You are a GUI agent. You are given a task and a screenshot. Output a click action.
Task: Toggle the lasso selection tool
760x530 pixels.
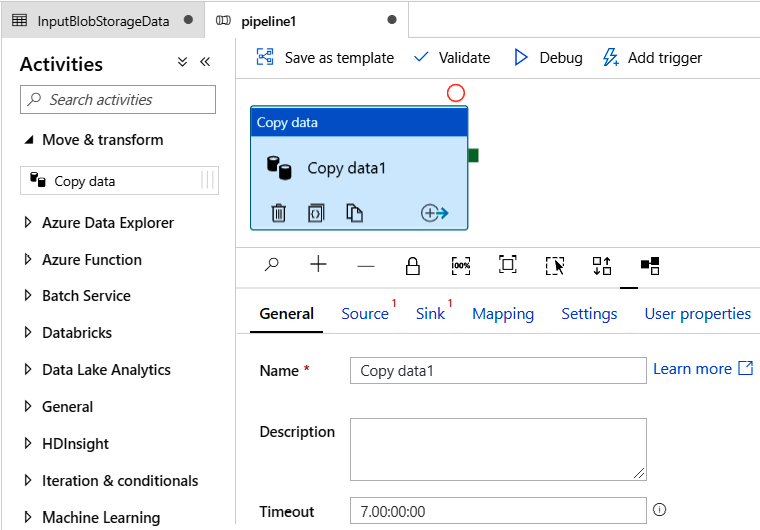point(555,265)
